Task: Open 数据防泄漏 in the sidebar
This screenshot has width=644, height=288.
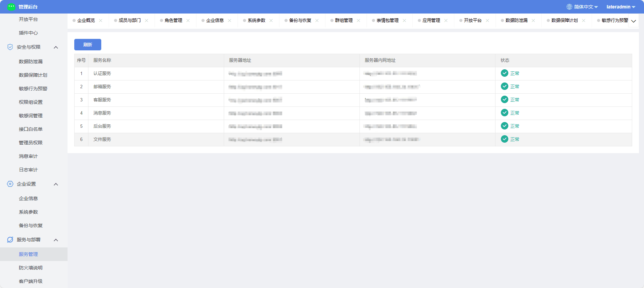Action: coord(31,62)
